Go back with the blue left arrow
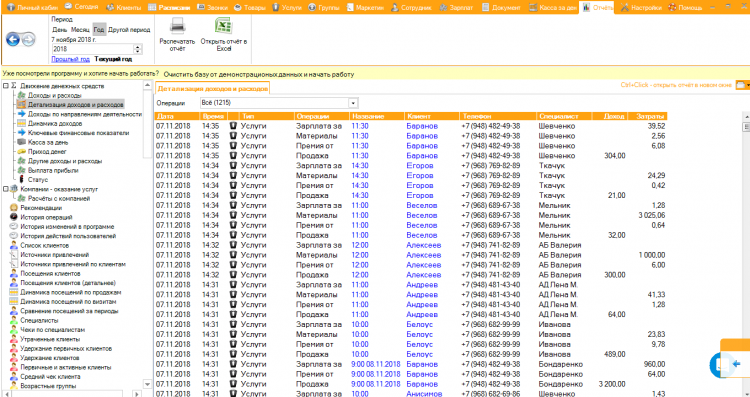The image size is (750, 397). 13,40
